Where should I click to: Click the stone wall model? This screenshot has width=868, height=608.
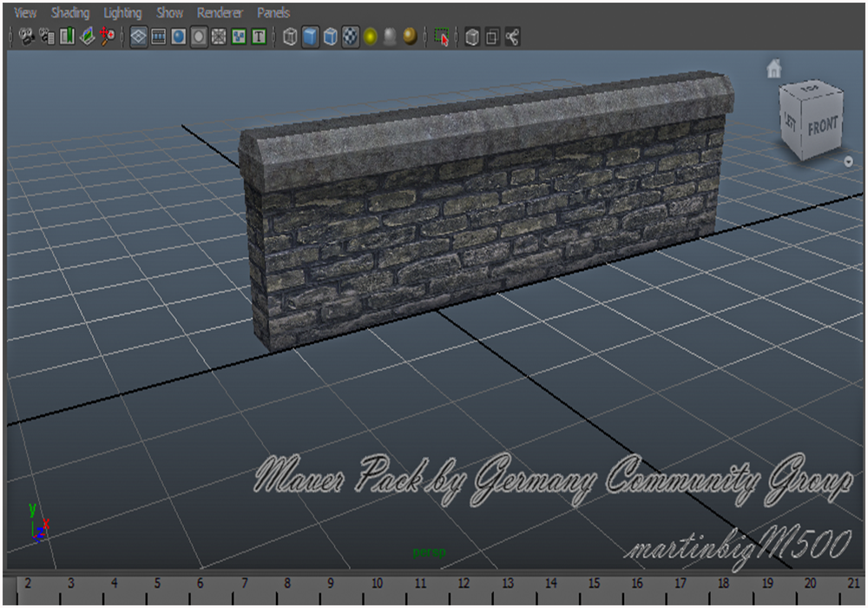[x=486, y=210]
